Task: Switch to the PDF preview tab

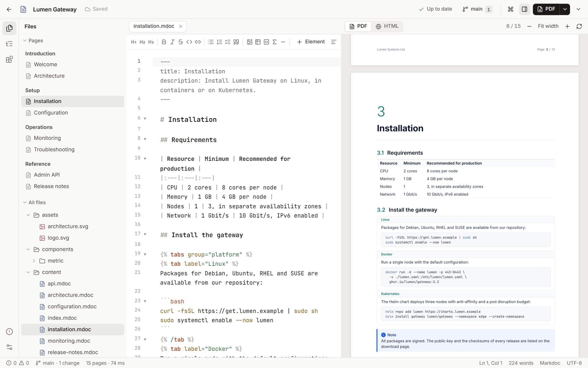Action: pyautogui.click(x=358, y=26)
